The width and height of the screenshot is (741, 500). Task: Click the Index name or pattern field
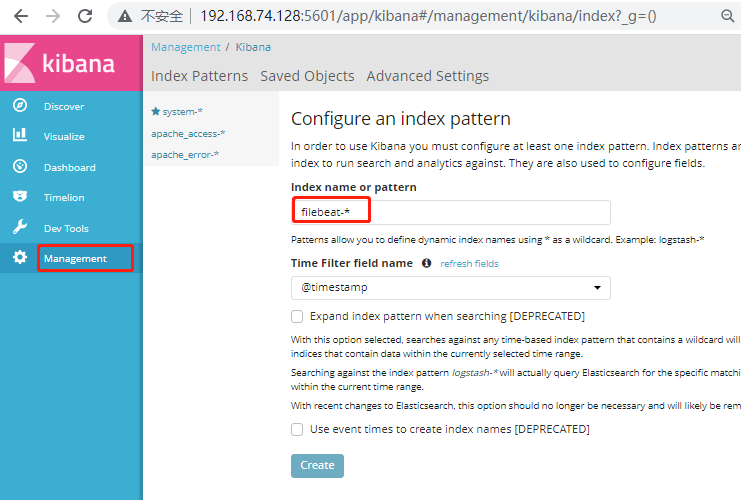point(450,212)
